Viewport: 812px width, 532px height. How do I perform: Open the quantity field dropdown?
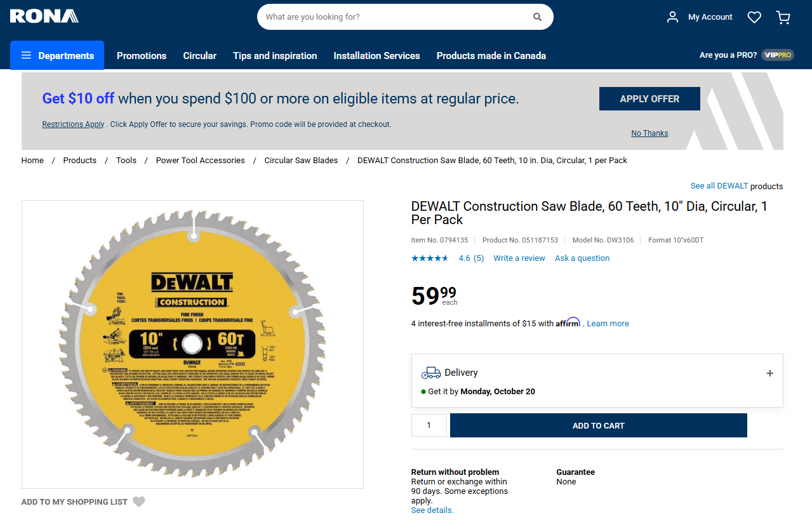click(429, 425)
